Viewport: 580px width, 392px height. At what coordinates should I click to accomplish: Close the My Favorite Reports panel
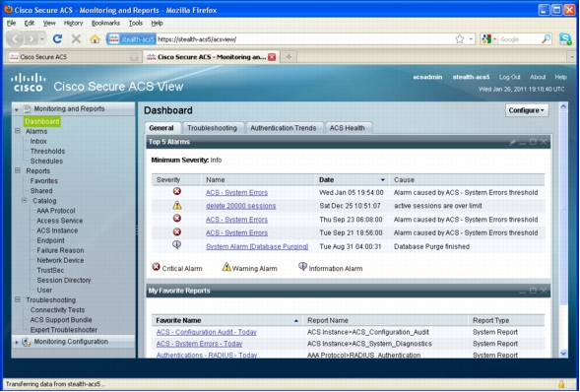(x=544, y=291)
